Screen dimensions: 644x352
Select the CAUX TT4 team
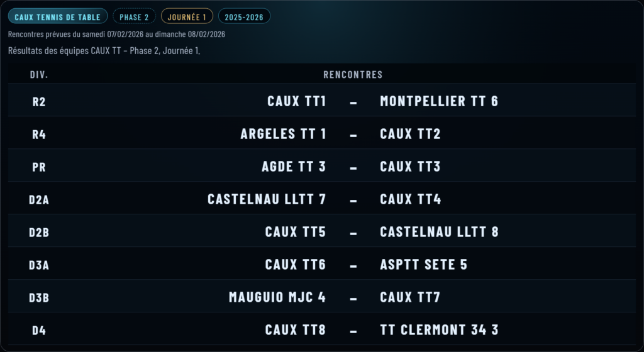coord(410,199)
